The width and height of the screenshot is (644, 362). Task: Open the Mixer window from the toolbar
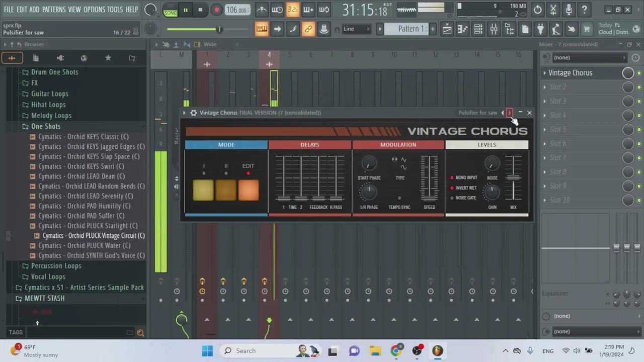[494, 29]
